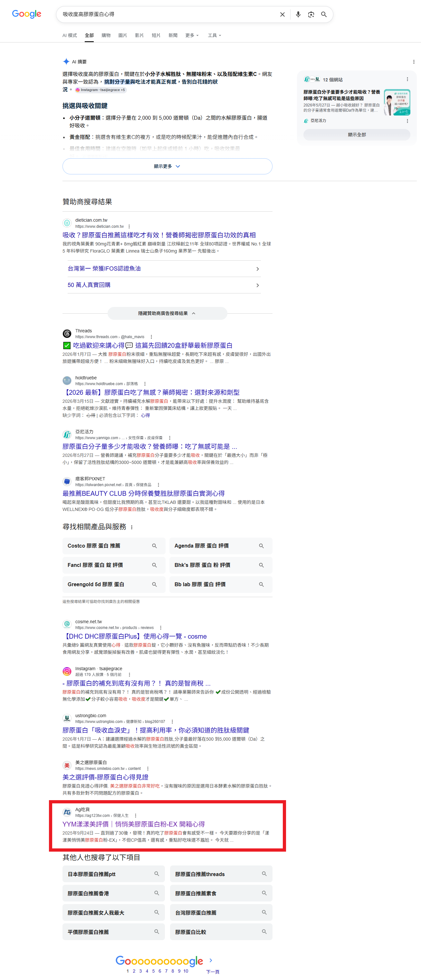421x980 pixels.
Task: Select the 新聞 tab
Action: pyautogui.click(x=173, y=35)
